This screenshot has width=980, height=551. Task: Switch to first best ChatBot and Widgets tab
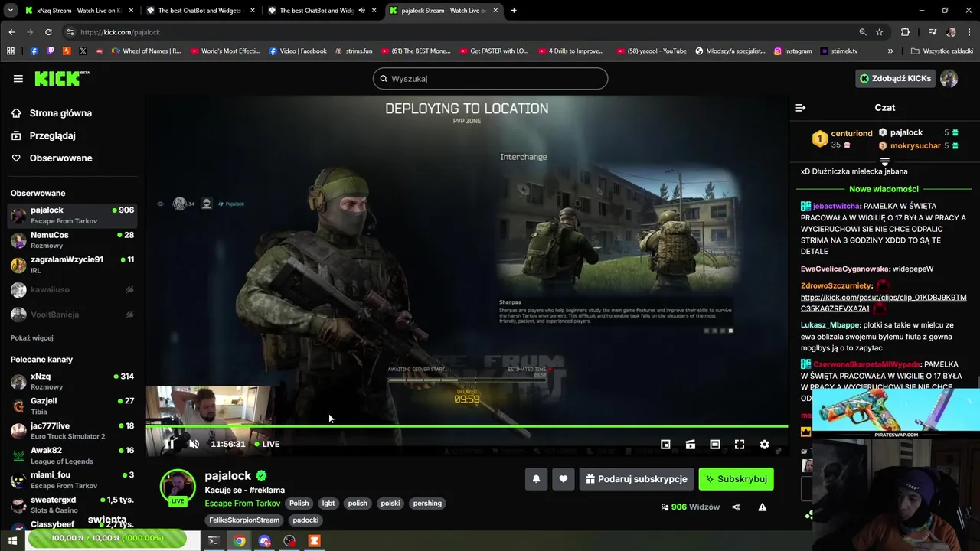[x=201, y=11]
